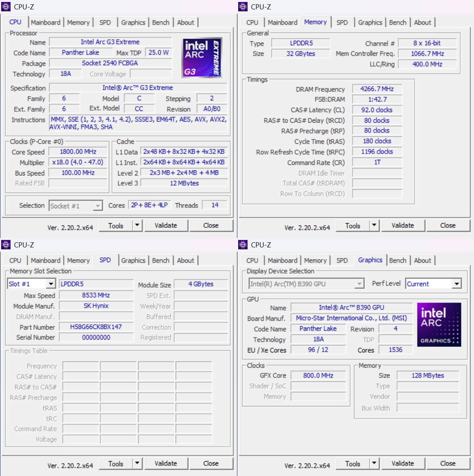
Task: Click Close button in CPU window
Action: tap(211, 225)
